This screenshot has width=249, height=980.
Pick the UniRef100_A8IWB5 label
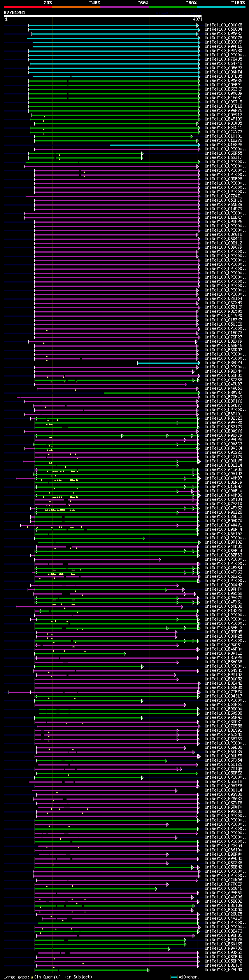click(x=223, y=124)
